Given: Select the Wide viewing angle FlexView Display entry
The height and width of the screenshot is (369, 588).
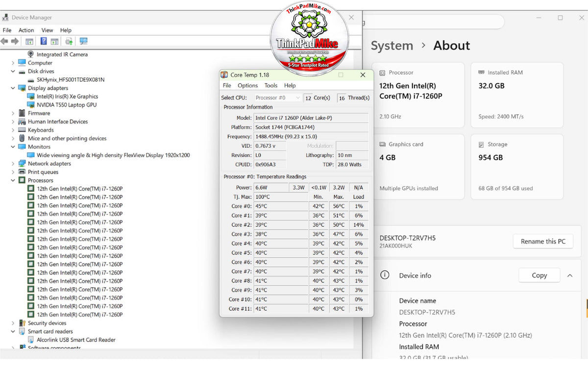Looking at the screenshot, I should tap(113, 155).
